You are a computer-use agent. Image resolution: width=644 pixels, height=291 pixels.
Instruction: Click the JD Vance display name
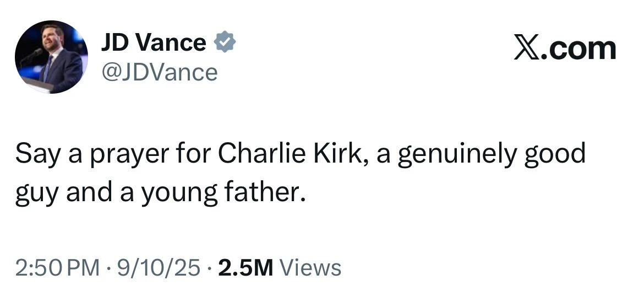click(154, 43)
